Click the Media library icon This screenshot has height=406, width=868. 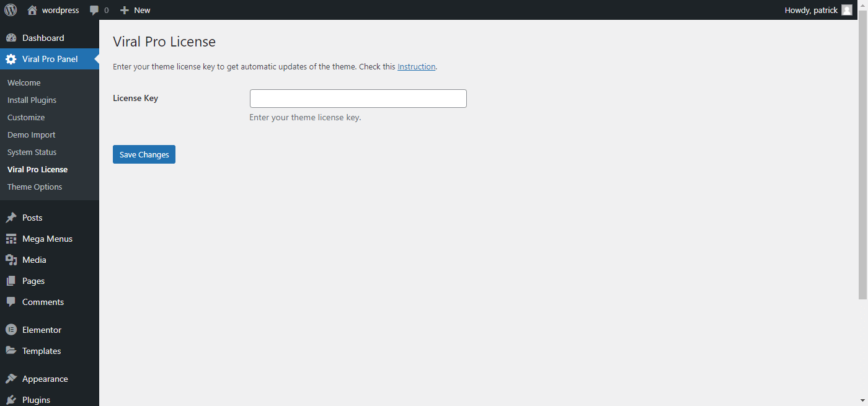pyautogui.click(x=11, y=260)
